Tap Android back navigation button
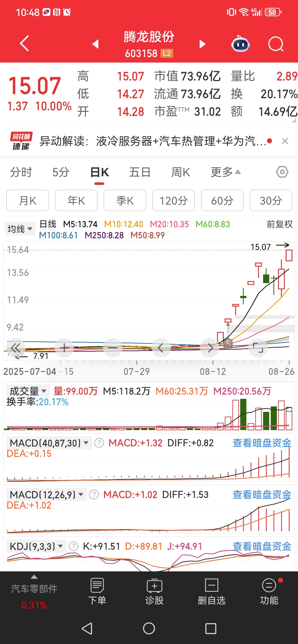This screenshot has height=644, width=298. pos(87,628)
